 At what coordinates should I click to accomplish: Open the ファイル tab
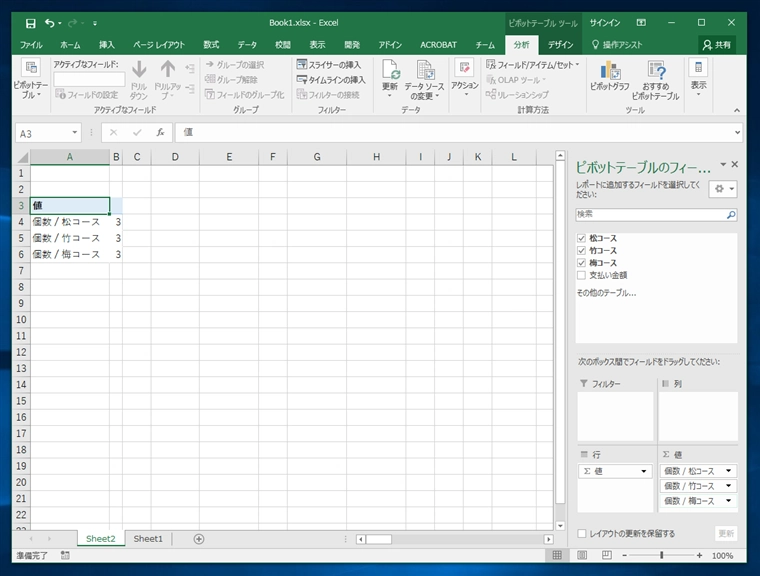coord(31,45)
